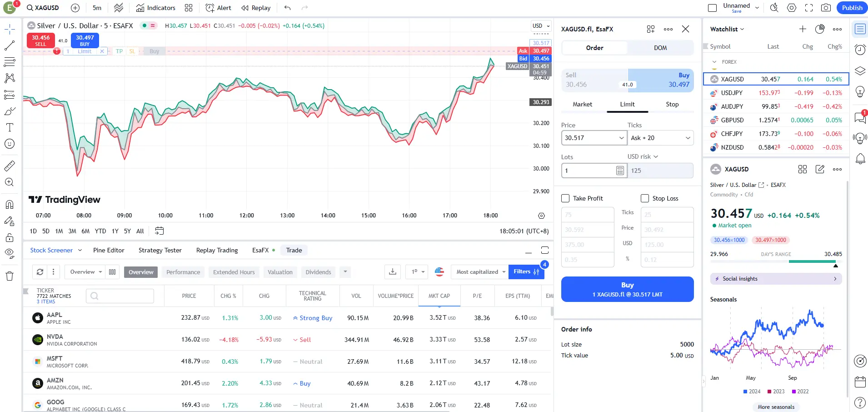
Task: Lock all drawing tools
Action: [x=10, y=237]
